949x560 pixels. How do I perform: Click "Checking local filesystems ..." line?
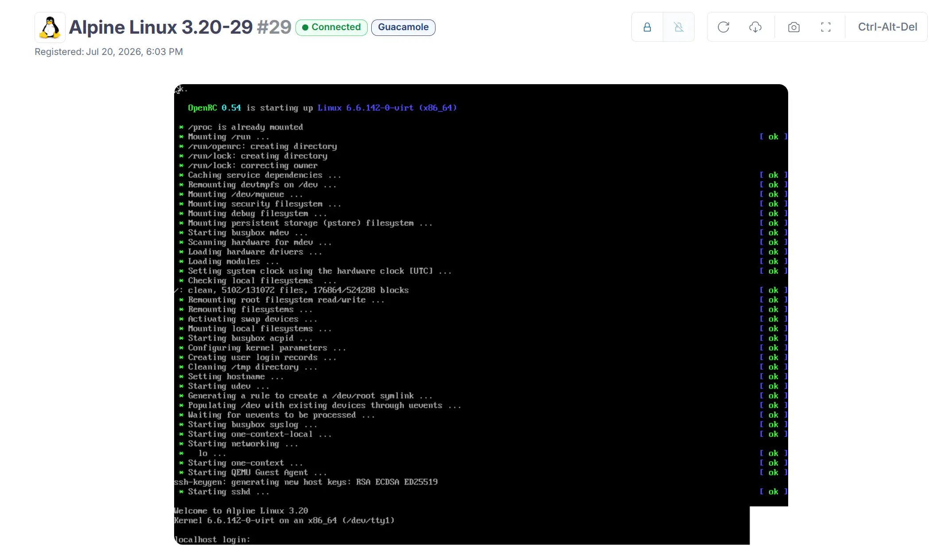262,281
